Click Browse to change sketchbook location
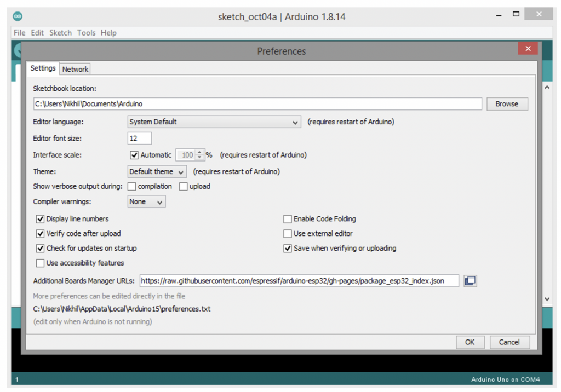The width and height of the screenshot is (561, 392). (507, 103)
